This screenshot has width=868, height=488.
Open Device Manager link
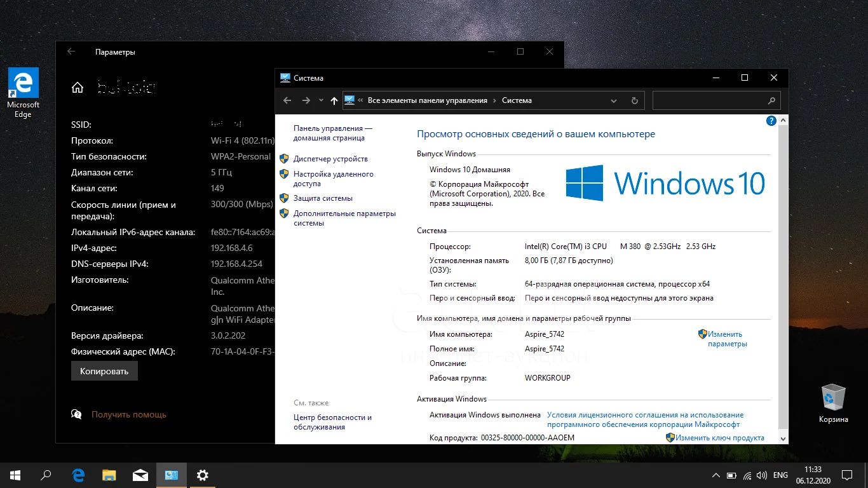330,159
